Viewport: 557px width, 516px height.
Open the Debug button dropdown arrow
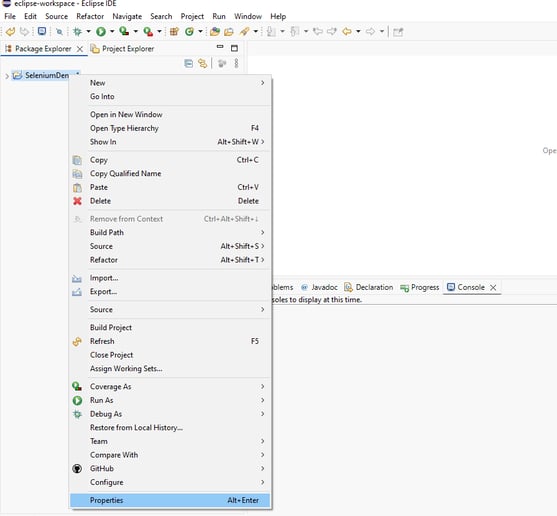pyautogui.click(x=88, y=32)
